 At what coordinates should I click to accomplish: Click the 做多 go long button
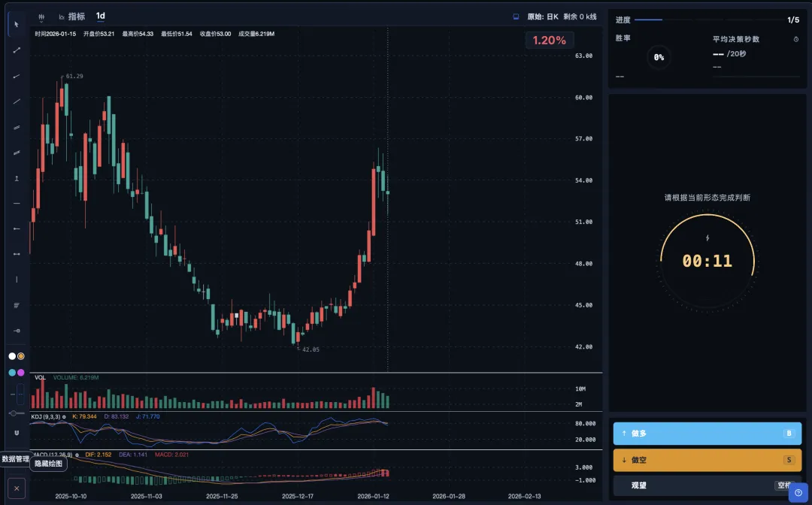(707, 434)
